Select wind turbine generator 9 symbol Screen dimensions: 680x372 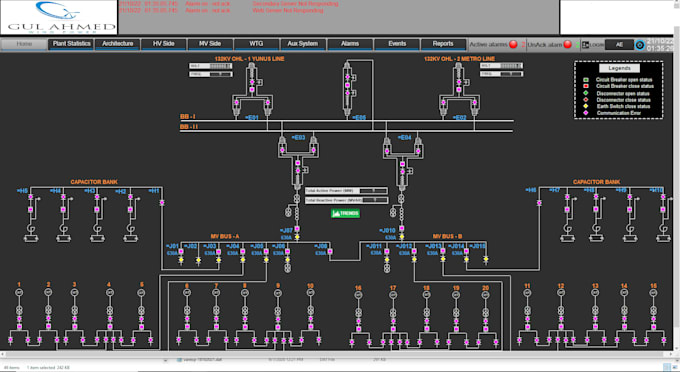pos(278,293)
